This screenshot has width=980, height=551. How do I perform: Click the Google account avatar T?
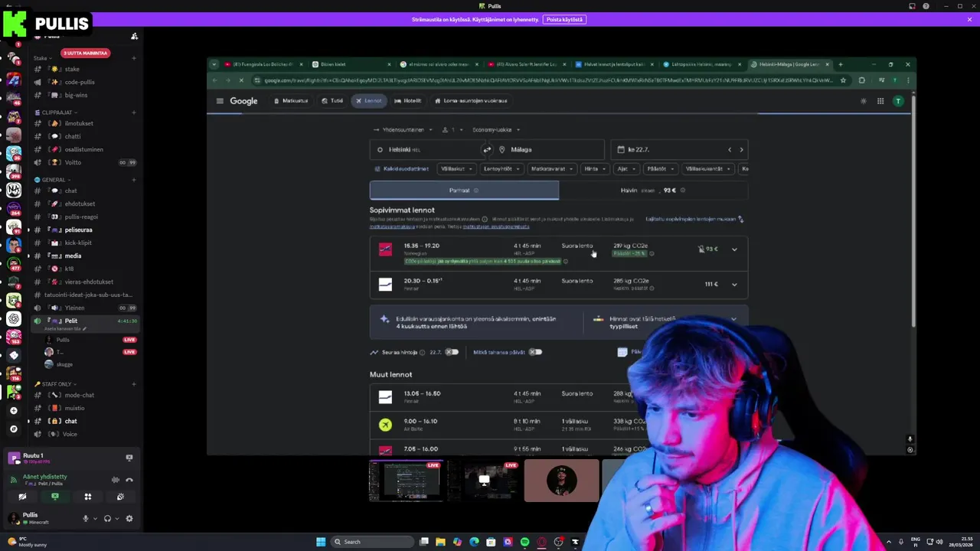(898, 101)
